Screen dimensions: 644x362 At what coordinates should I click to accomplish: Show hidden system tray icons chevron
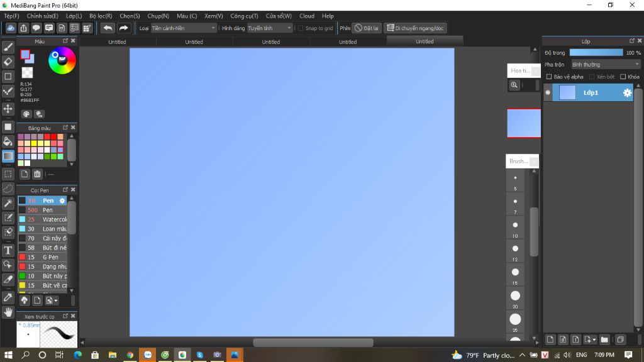click(522, 355)
